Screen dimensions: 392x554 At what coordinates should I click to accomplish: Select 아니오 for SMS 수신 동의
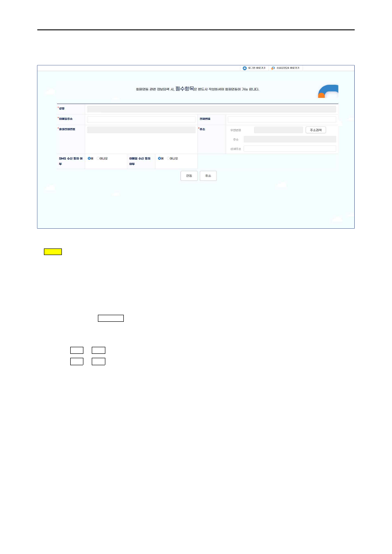point(98,158)
